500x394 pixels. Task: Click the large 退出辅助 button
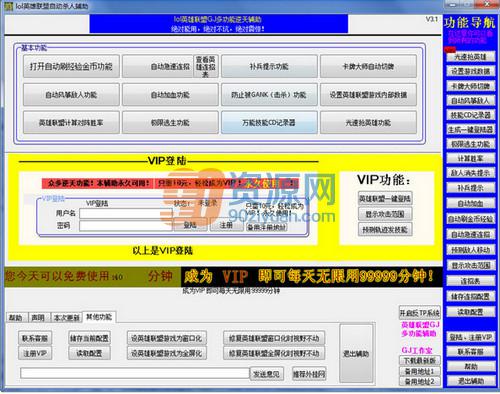click(356, 354)
